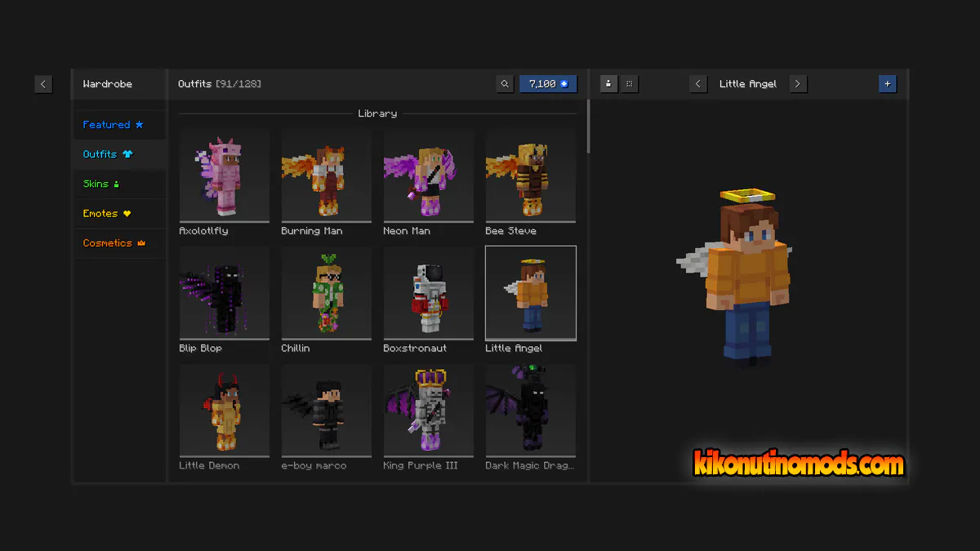Select the Dark Magic Dragon outfit thumbnail
Image resolution: width=980 pixels, height=551 pixels.
click(x=531, y=411)
